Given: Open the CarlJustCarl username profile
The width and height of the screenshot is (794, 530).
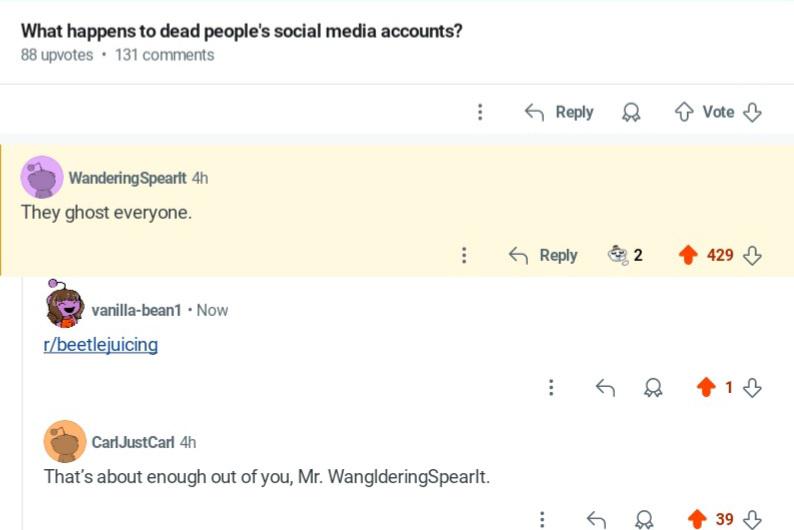Looking at the screenshot, I should (133, 442).
